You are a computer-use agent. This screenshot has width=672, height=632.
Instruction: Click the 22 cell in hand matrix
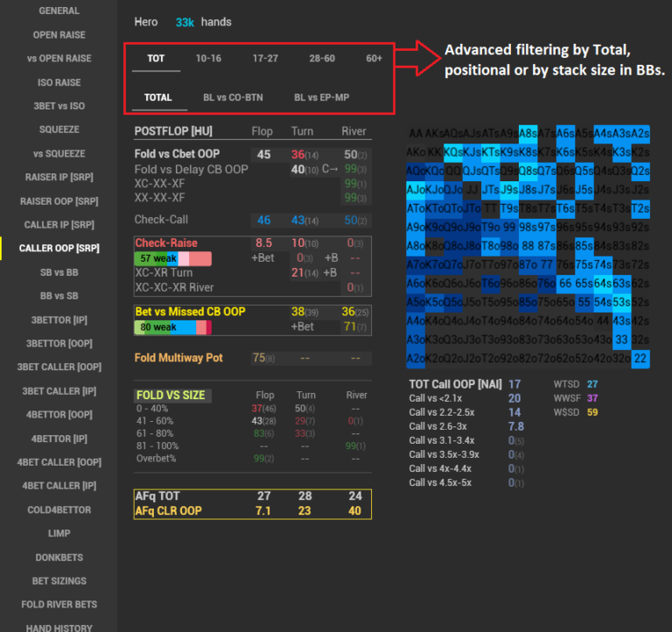[x=640, y=358]
